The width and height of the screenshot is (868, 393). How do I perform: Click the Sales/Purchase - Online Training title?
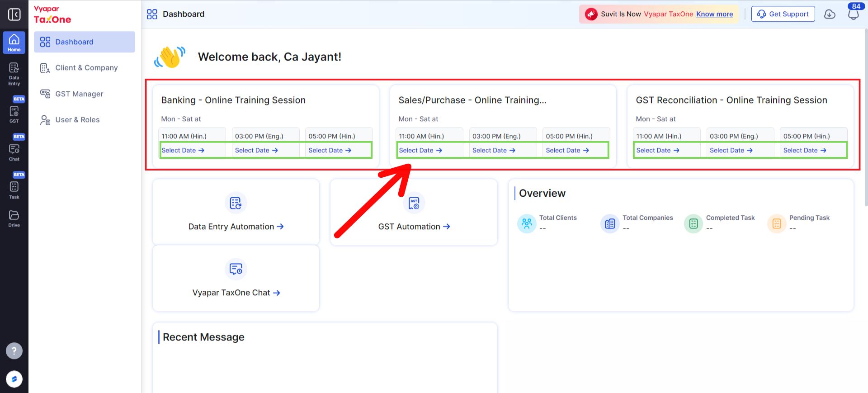(x=472, y=100)
